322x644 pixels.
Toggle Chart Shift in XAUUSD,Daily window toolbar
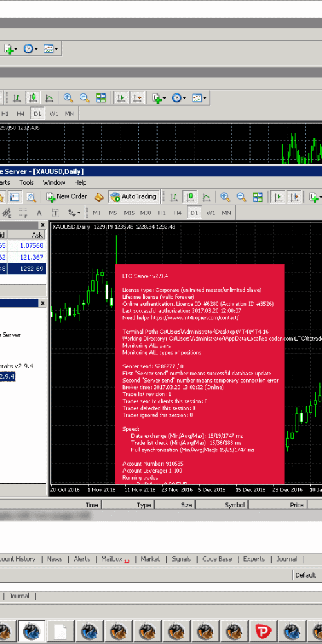pos(294,196)
